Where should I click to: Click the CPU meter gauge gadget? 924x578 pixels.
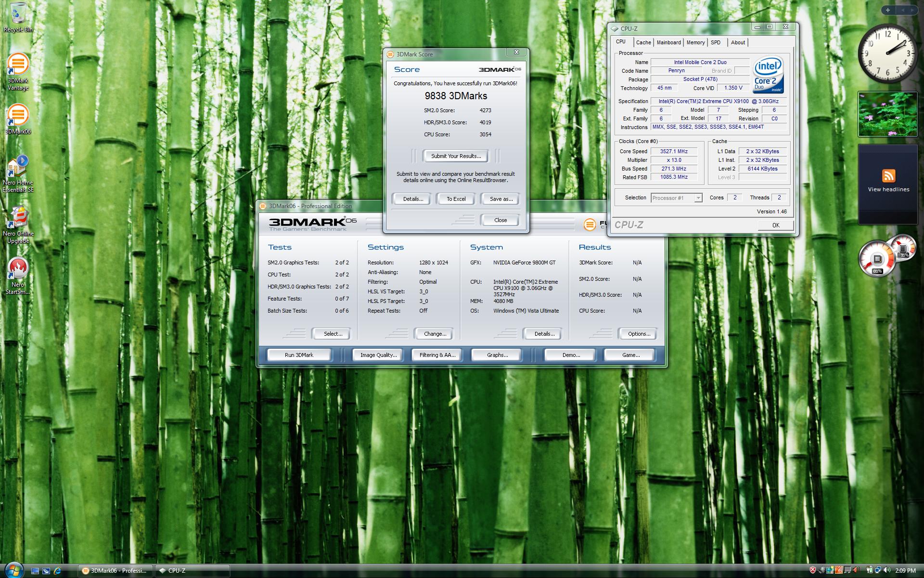876,259
